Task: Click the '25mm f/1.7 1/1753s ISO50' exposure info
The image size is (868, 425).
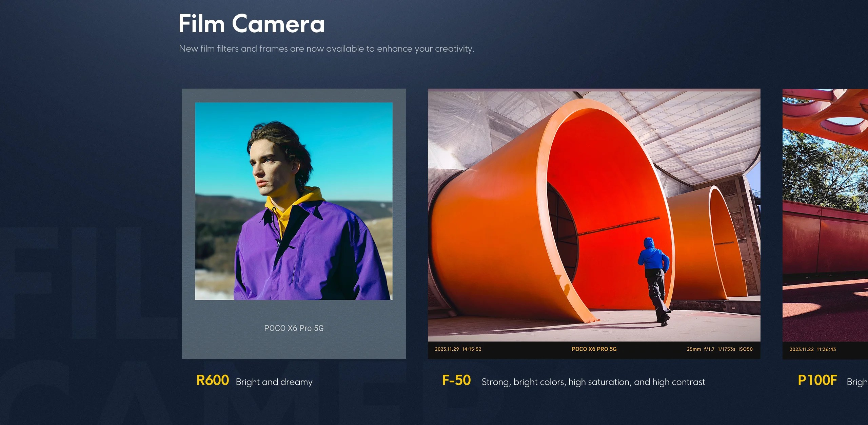Action: click(719, 349)
